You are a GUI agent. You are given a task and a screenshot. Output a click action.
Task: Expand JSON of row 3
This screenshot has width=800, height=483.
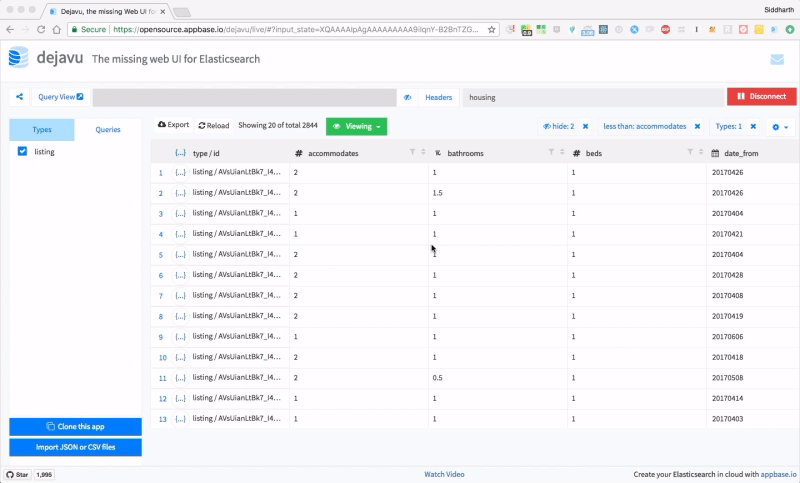(180, 214)
